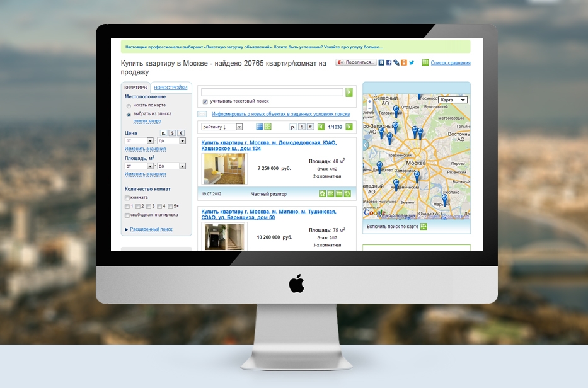Add first listing to favorites star icon
The width and height of the screenshot is (588, 388).
(323, 193)
